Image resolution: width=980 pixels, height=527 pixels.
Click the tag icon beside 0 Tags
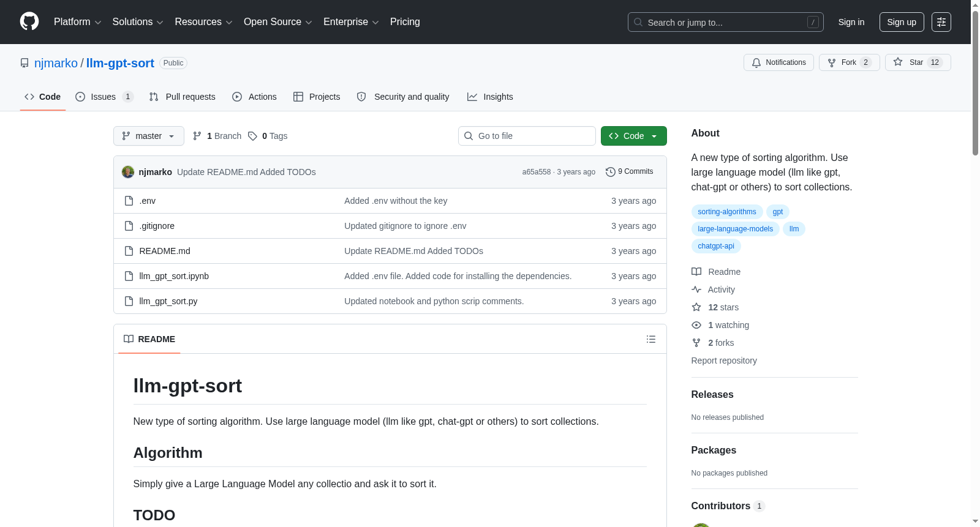[x=252, y=136]
